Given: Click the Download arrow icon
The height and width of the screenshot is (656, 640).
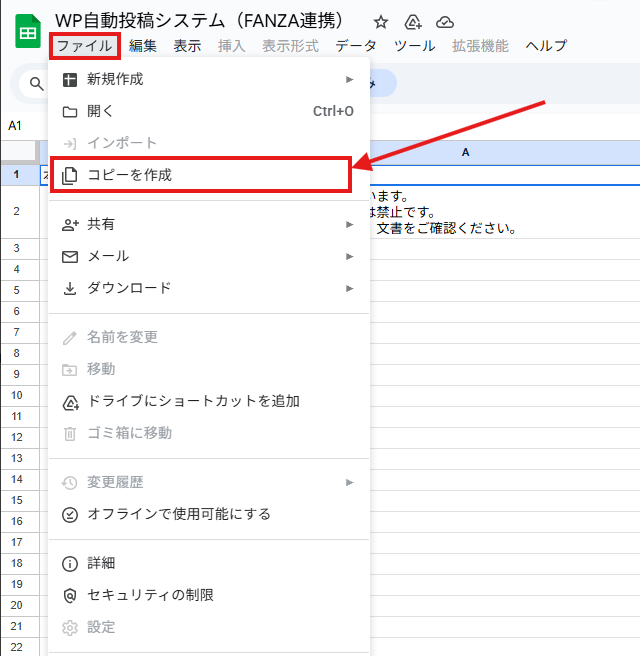Looking at the screenshot, I should click(70, 288).
